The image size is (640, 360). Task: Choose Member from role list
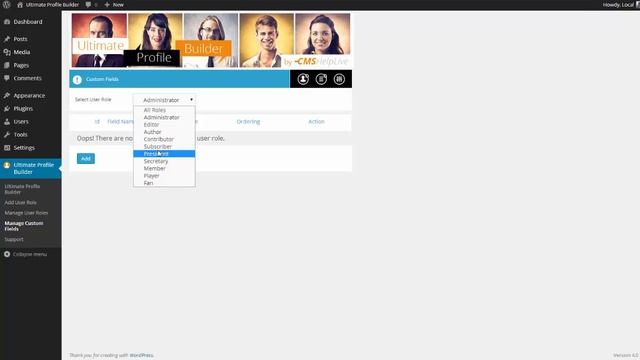pos(164,169)
